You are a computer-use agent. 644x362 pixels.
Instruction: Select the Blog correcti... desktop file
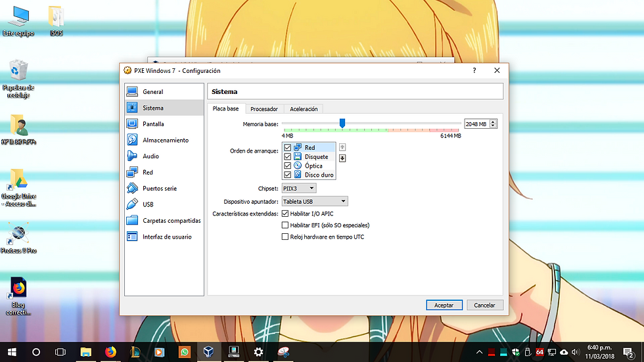[x=18, y=296]
